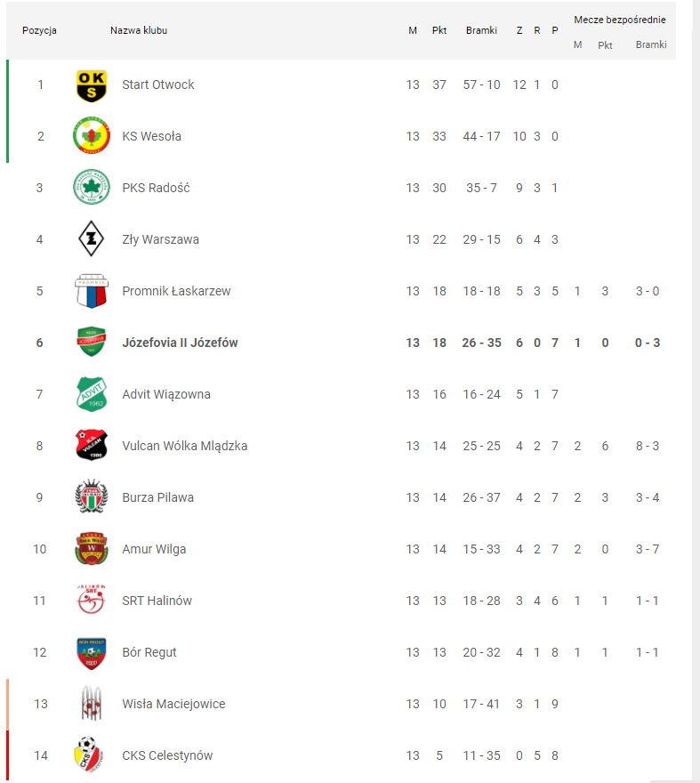
Task: Open the Józefovia II Józefów team link
Action: click(180, 343)
